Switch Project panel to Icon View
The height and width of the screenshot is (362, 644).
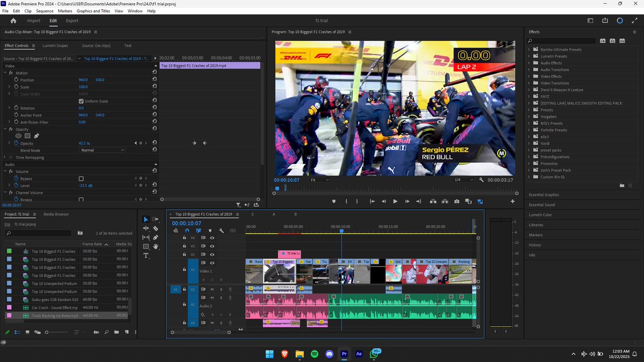pyautogui.click(x=27, y=333)
